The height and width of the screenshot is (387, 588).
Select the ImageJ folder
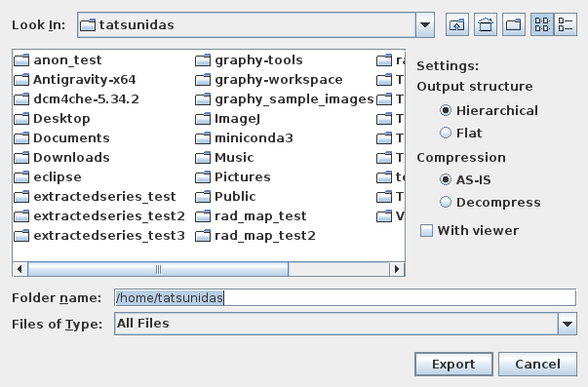[227, 119]
